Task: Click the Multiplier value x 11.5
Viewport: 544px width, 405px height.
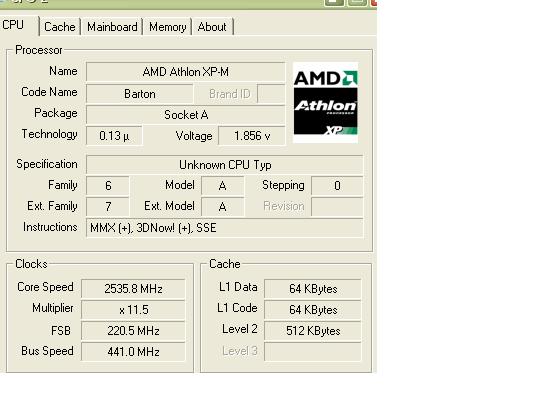Action: 133,310
